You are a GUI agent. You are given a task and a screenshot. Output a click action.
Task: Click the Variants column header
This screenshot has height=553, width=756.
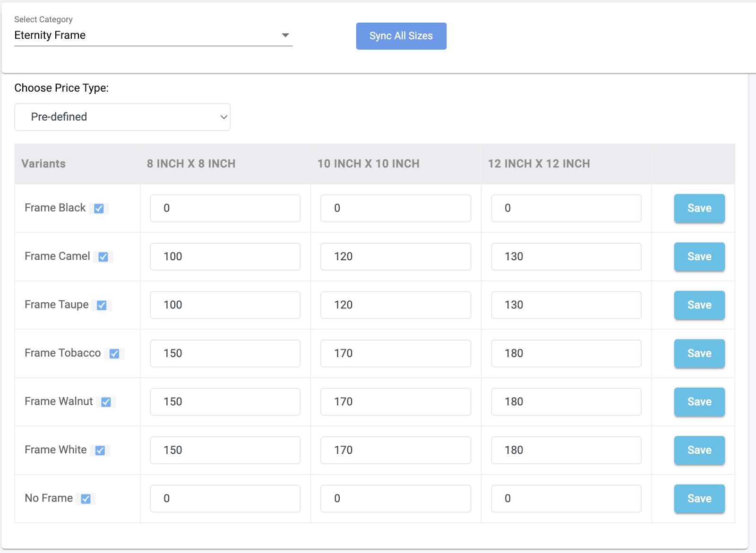coord(43,164)
